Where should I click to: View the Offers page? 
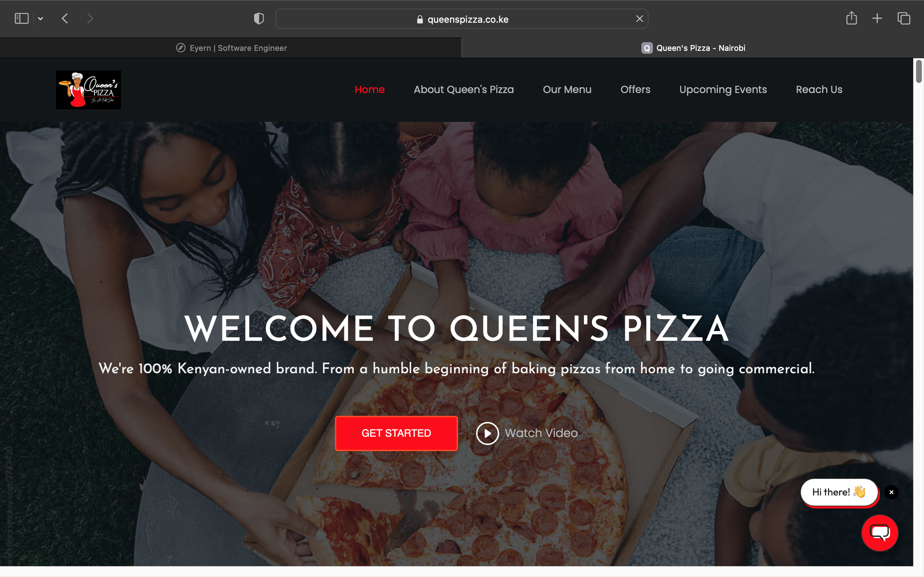[x=635, y=89]
